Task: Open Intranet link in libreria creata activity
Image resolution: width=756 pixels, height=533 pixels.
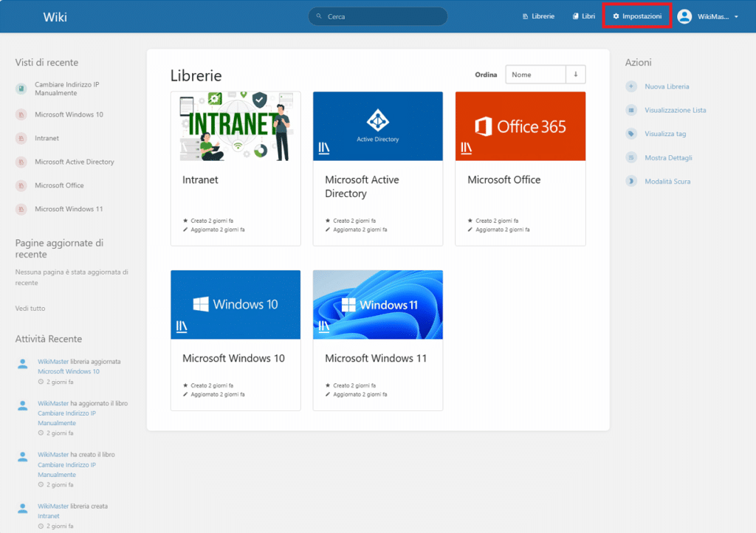Action: (48, 516)
